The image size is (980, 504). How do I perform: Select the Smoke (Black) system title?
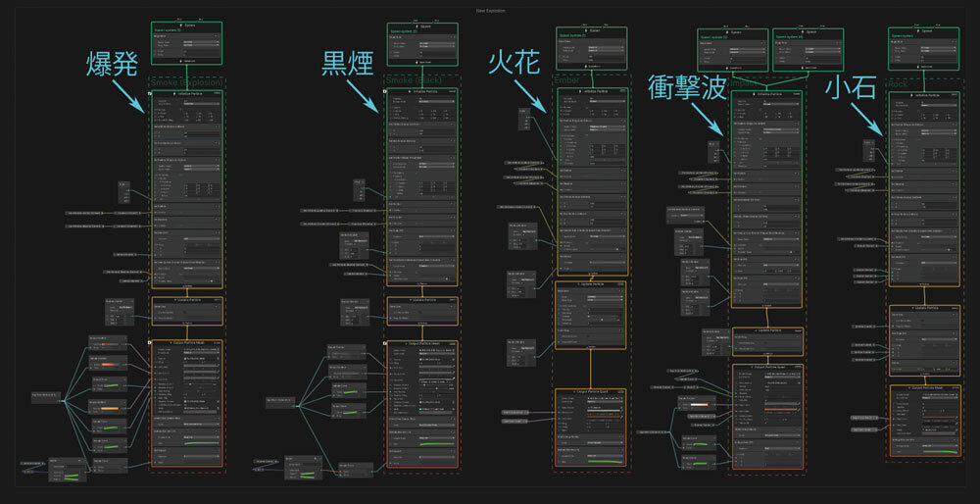point(414,81)
